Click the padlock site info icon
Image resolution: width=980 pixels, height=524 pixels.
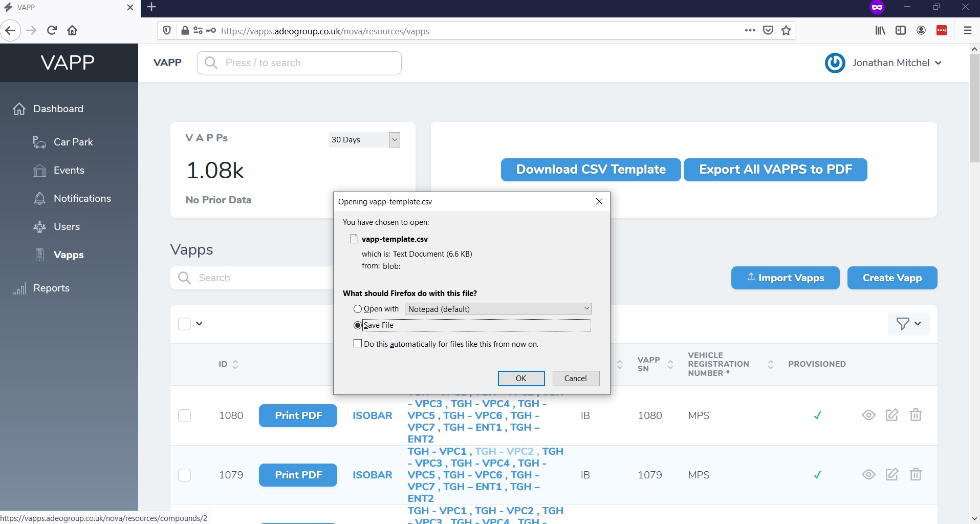[x=185, y=31]
